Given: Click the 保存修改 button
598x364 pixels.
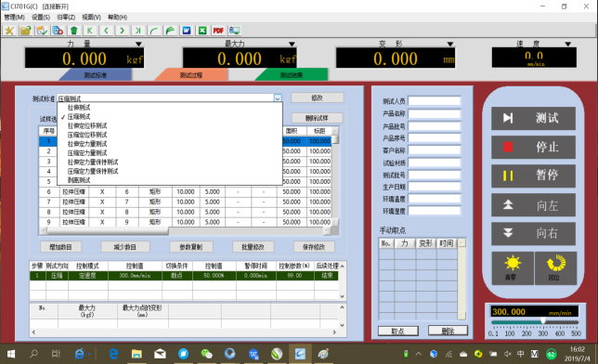Looking at the screenshot, I should click(314, 247).
